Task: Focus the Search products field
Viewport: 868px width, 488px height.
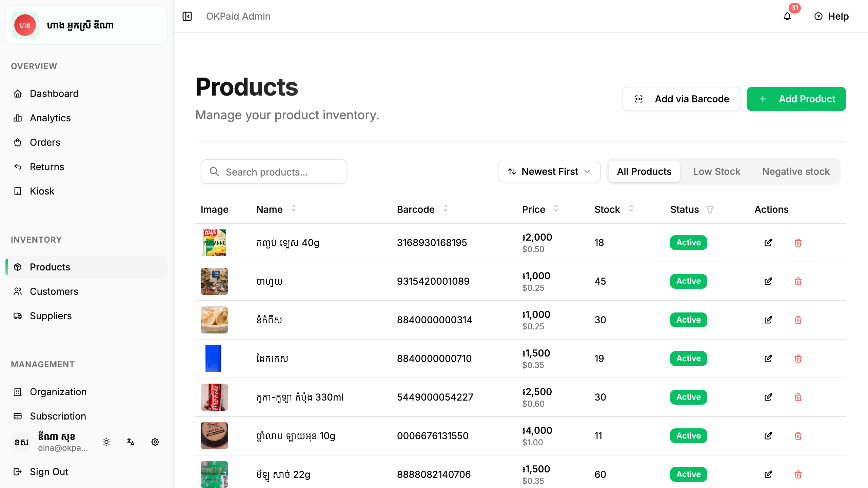Action: (274, 171)
